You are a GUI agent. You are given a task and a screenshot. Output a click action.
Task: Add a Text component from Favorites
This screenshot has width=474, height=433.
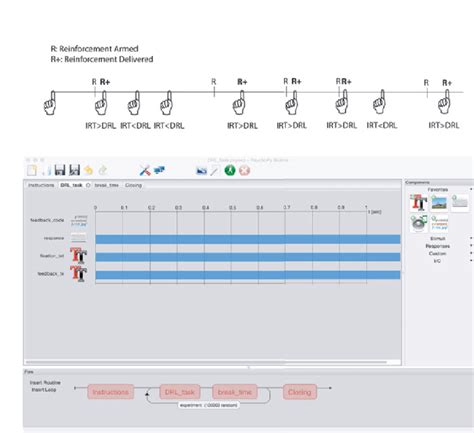(418, 202)
